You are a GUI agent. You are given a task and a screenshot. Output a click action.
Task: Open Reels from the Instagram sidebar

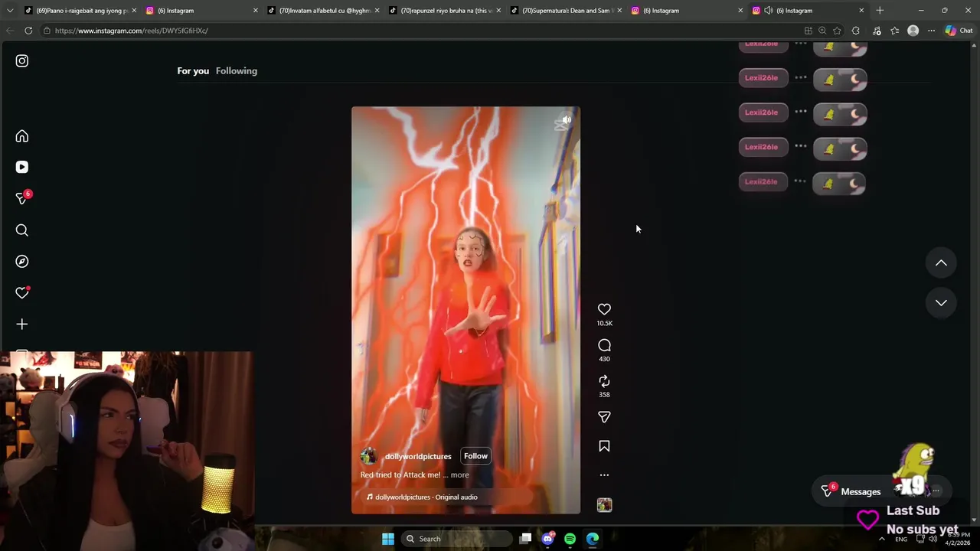22,167
